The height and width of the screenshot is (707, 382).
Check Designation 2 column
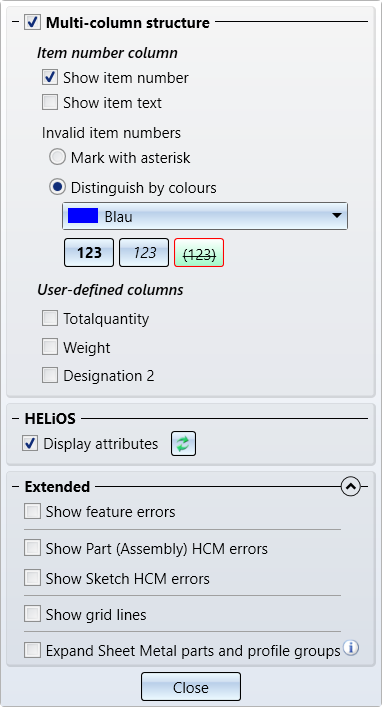point(50,375)
